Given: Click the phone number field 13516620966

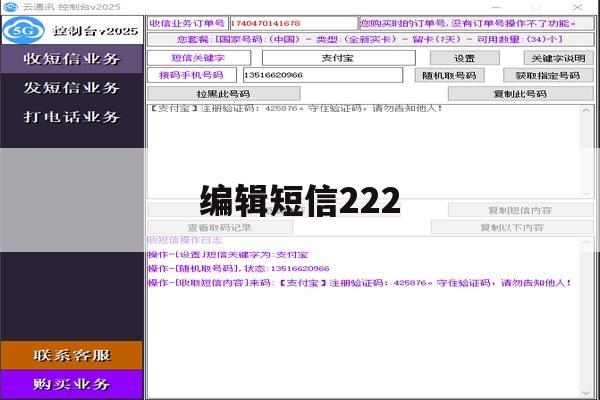Looking at the screenshot, I should [323, 75].
